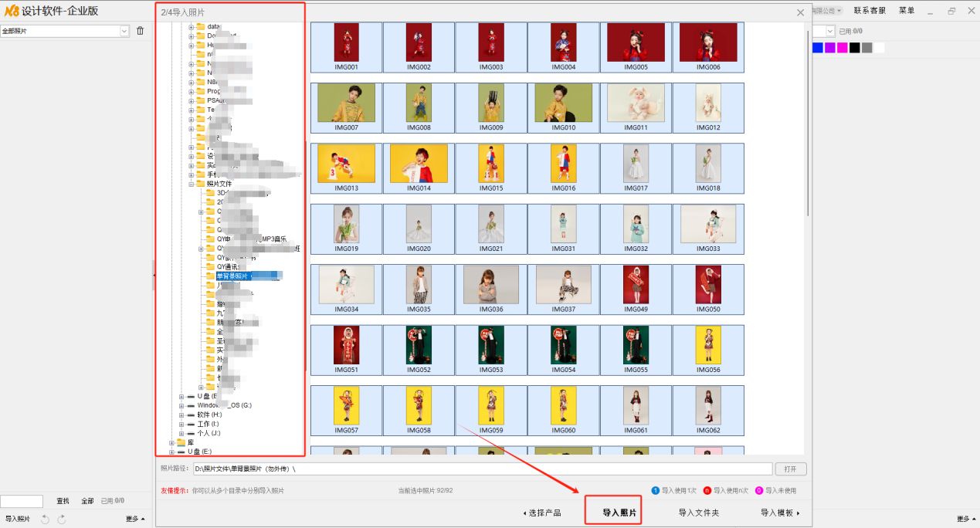Click the 工作 (I:) drive icon

click(191, 424)
